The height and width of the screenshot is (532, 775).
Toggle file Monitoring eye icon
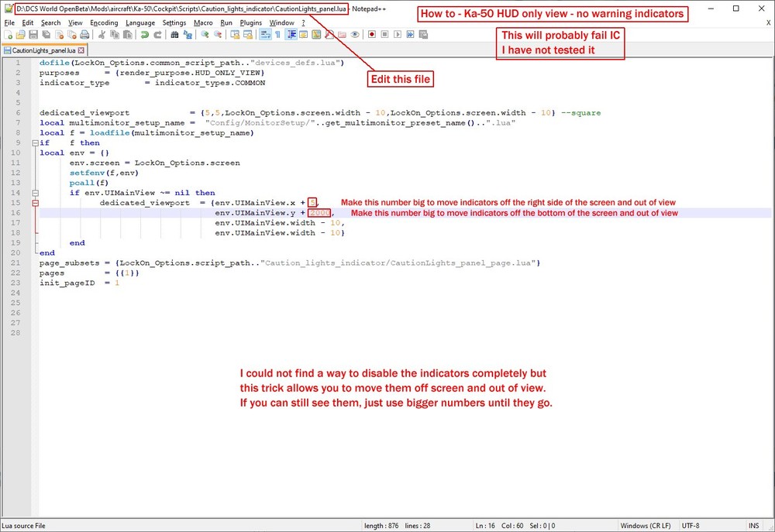pos(355,35)
